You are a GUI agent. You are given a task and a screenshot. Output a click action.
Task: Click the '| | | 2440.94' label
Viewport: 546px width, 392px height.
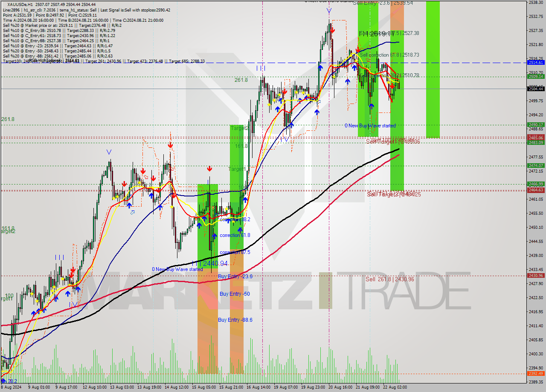coord(209,264)
